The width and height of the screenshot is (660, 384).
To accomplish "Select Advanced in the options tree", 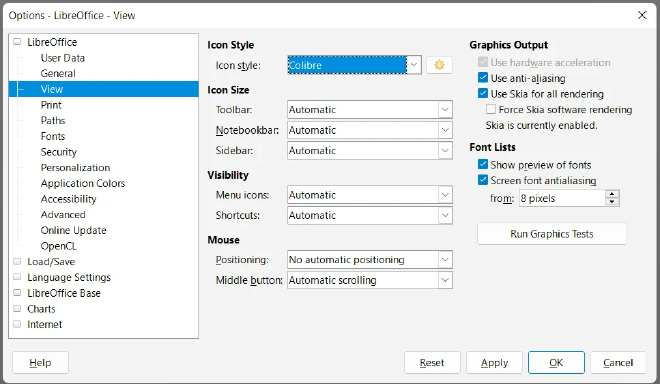I will (x=63, y=214).
